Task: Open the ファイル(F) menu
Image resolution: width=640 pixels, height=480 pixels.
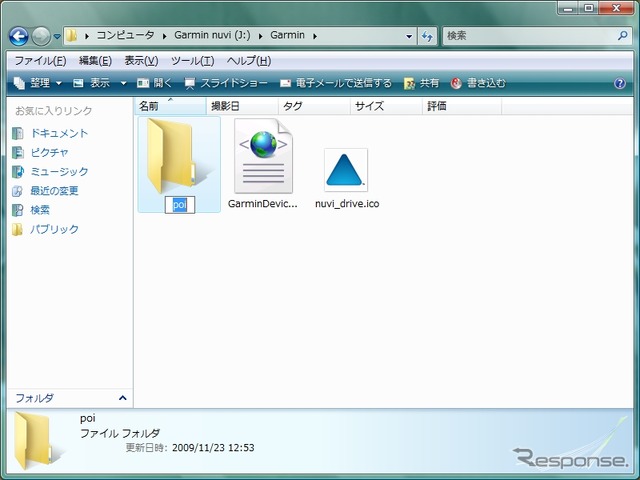Action: pos(40,61)
